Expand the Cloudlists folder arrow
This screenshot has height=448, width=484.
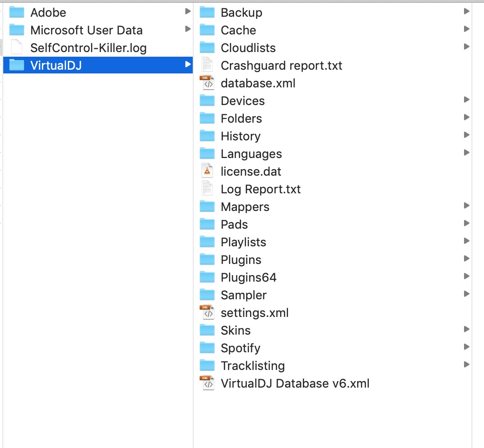(x=467, y=46)
